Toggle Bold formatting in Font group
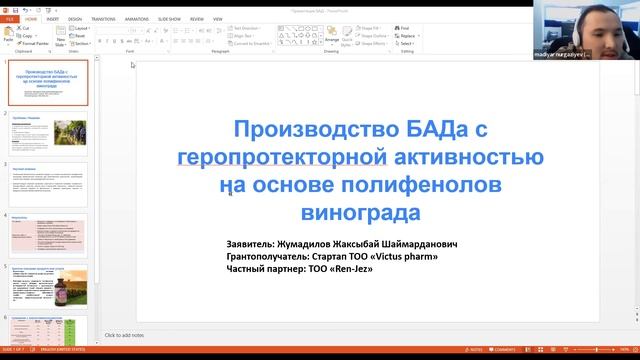The height and width of the screenshot is (360, 640). [100, 41]
